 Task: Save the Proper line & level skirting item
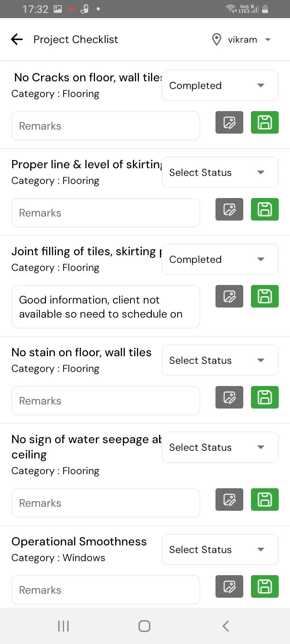[x=265, y=209]
